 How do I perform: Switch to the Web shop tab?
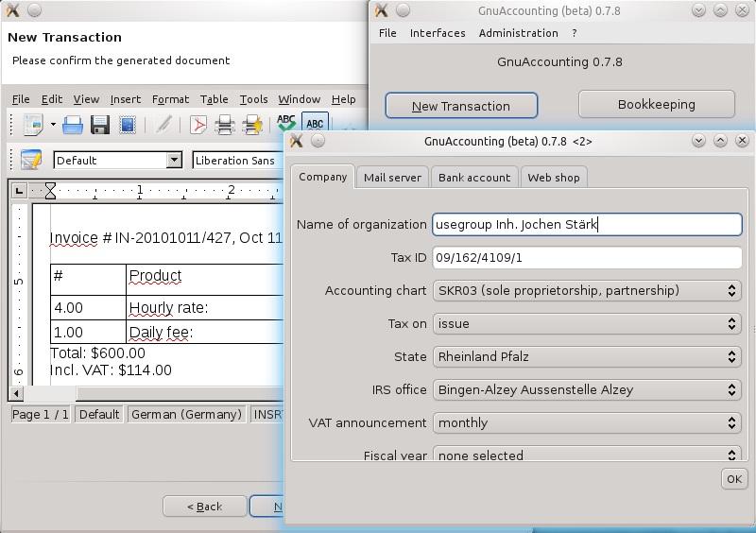point(554,178)
